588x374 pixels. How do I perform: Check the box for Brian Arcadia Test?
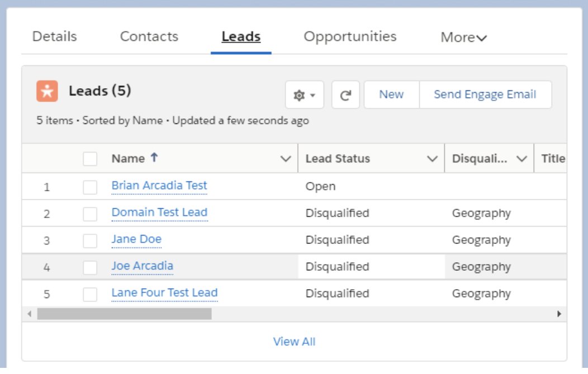point(90,187)
